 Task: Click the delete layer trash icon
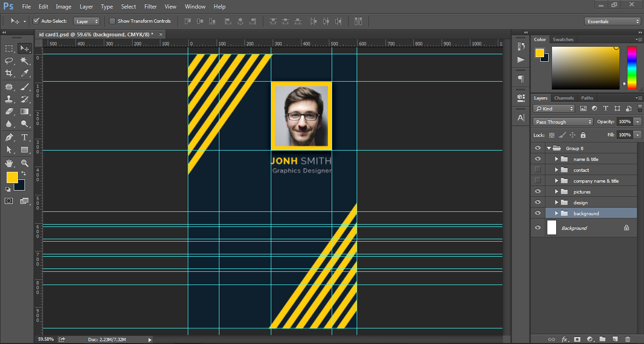[x=627, y=339]
